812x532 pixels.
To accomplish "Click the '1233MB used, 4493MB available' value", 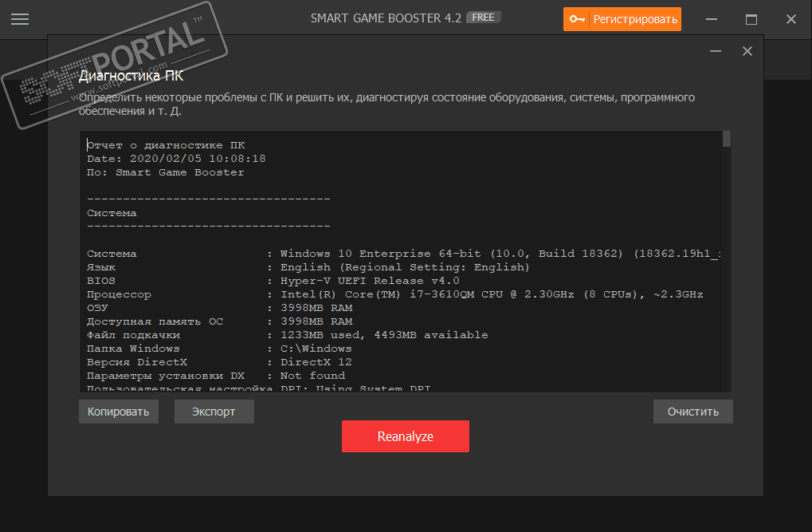I will pyautogui.click(x=384, y=335).
